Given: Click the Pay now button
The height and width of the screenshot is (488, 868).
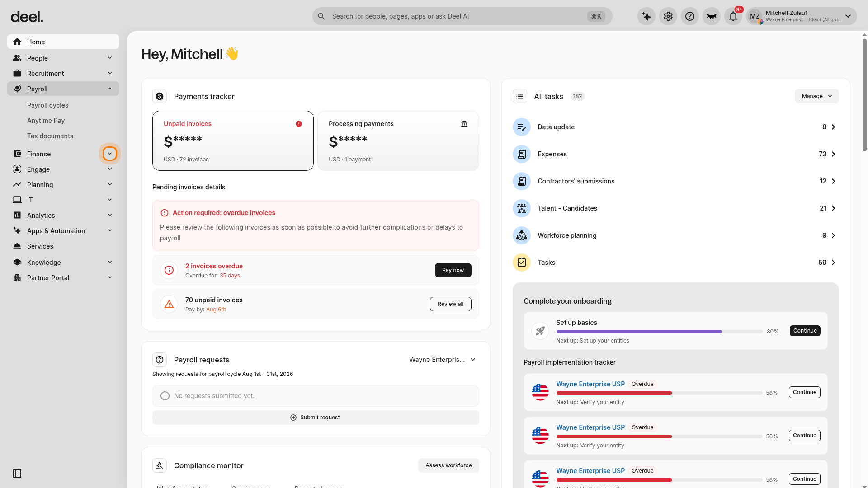Looking at the screenshot, I should [x=453, y=270].
